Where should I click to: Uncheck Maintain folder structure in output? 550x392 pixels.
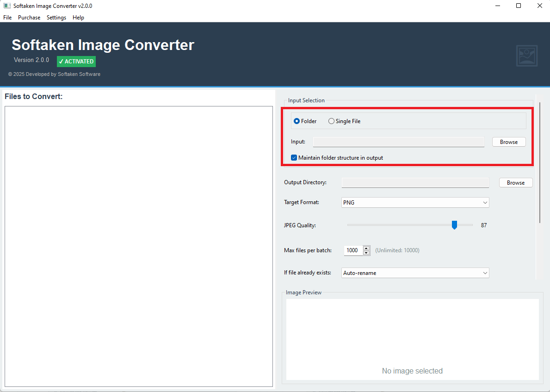(x=294, y=157)
